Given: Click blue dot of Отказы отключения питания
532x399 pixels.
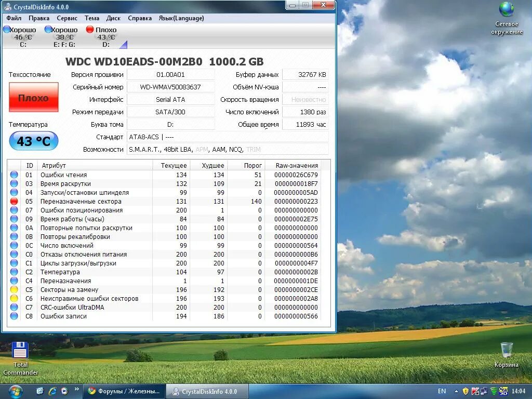Looking at the screenshot, I should pyautogui.click(x=14, y=254).
